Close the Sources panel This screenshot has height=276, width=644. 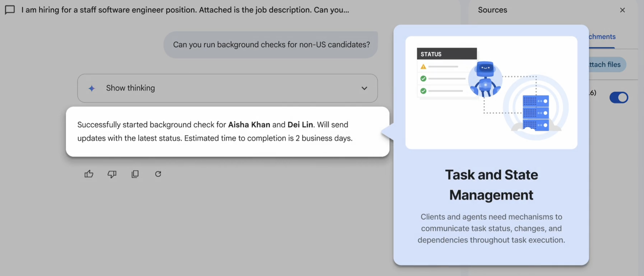[622, 10]
